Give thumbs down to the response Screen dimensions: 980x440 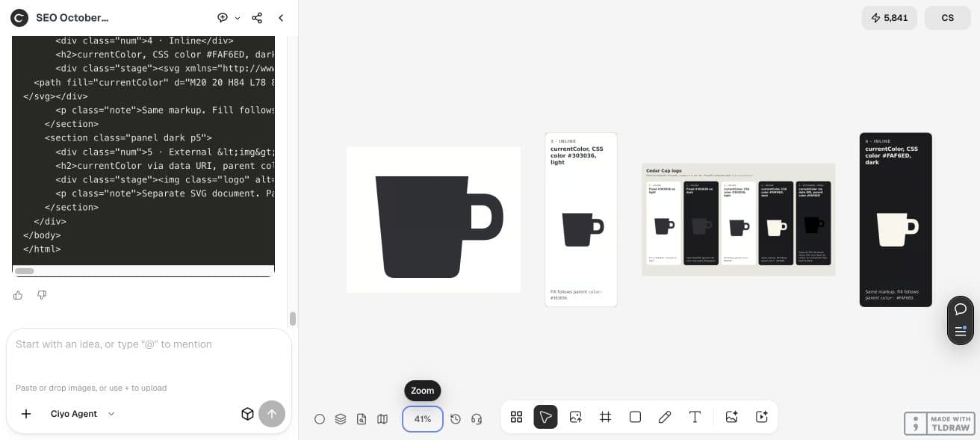coord(42,295)
